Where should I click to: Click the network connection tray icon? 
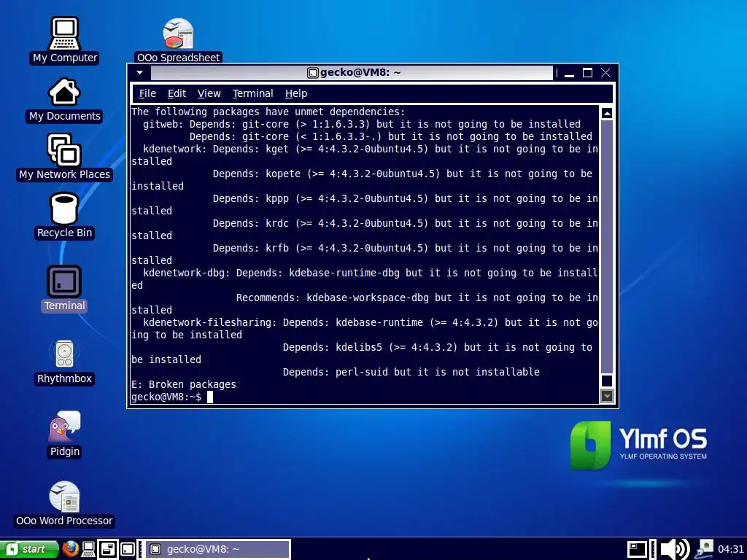pyautogui.click(x=705, y=549)
